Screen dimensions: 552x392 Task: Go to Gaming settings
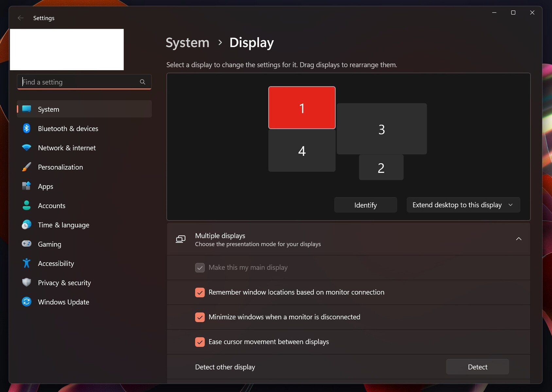pyautogui.click(x=84, y=244)
